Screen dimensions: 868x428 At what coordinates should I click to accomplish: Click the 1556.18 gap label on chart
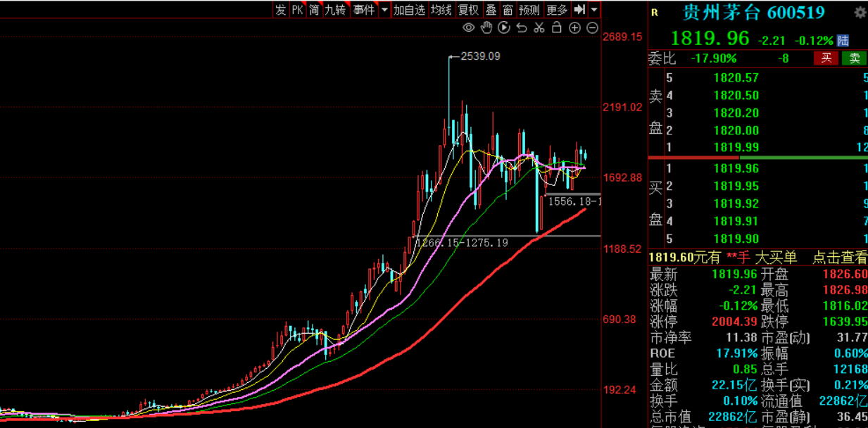pyautogui.click(x=574, y=201)
